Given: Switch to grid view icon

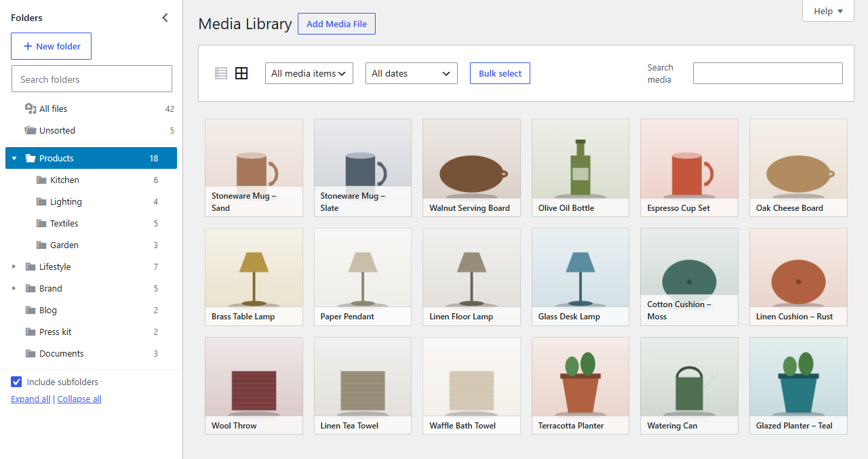Looking at the screenshot, I should [x=241, y=73].
